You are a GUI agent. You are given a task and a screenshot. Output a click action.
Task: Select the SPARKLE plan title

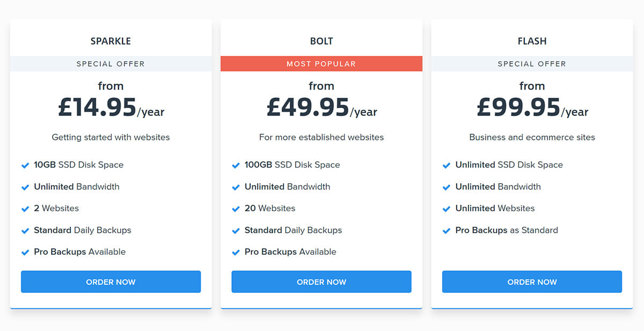(111, 41)
